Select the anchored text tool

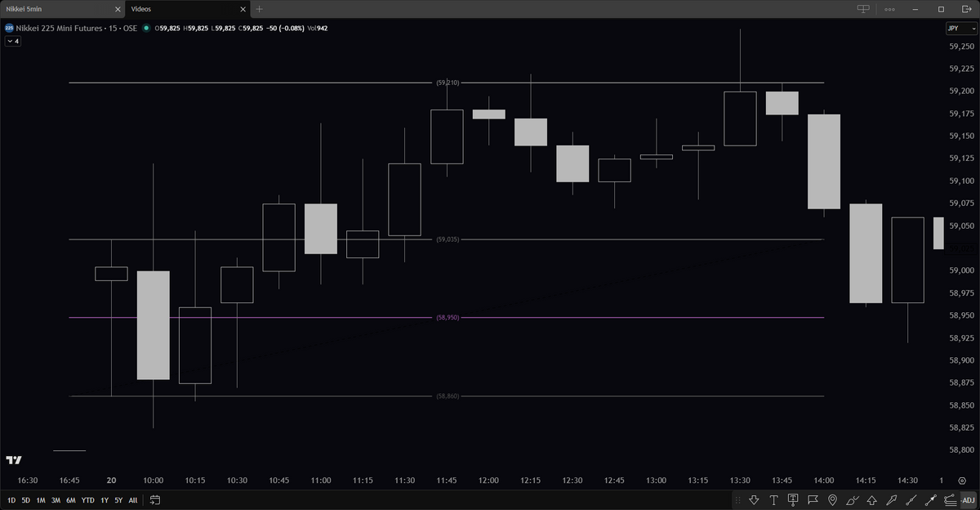coord(793,500)
